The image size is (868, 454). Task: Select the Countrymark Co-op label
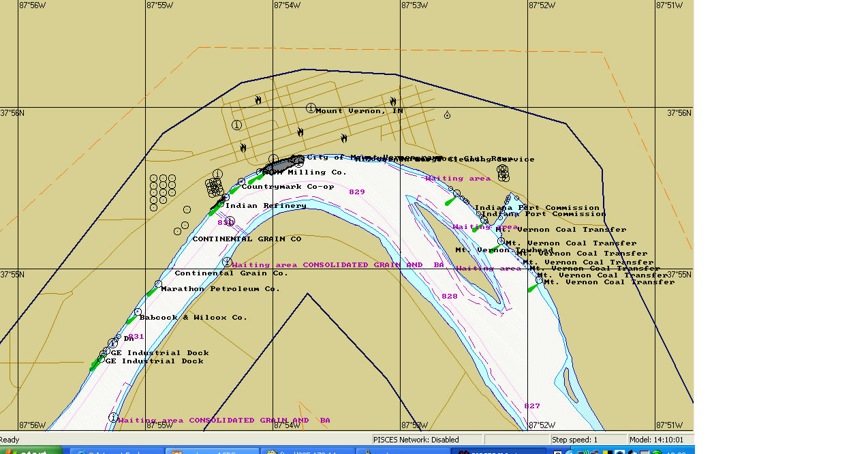[288, 186]
